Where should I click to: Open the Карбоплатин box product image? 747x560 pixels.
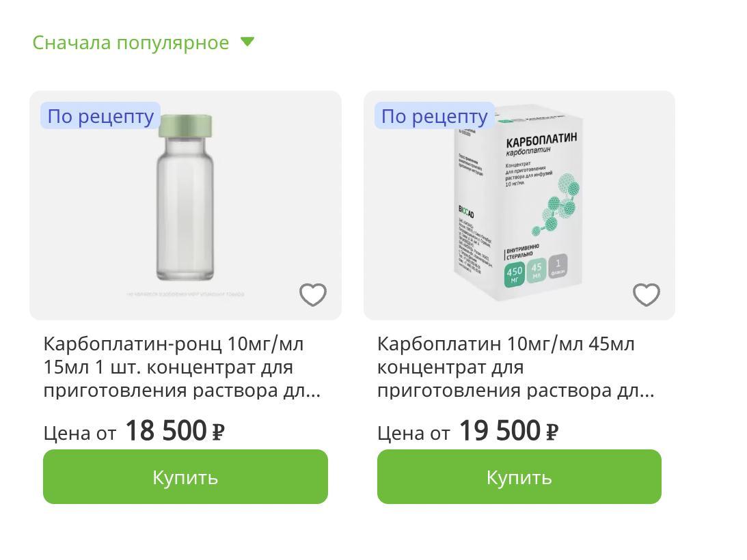coord(519,205)
